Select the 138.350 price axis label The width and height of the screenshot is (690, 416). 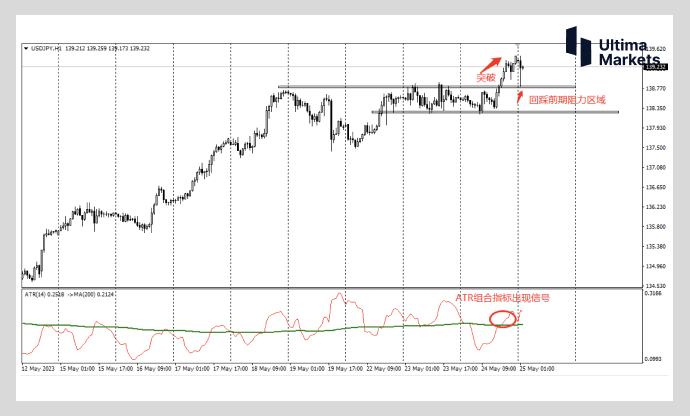(656, 108)
